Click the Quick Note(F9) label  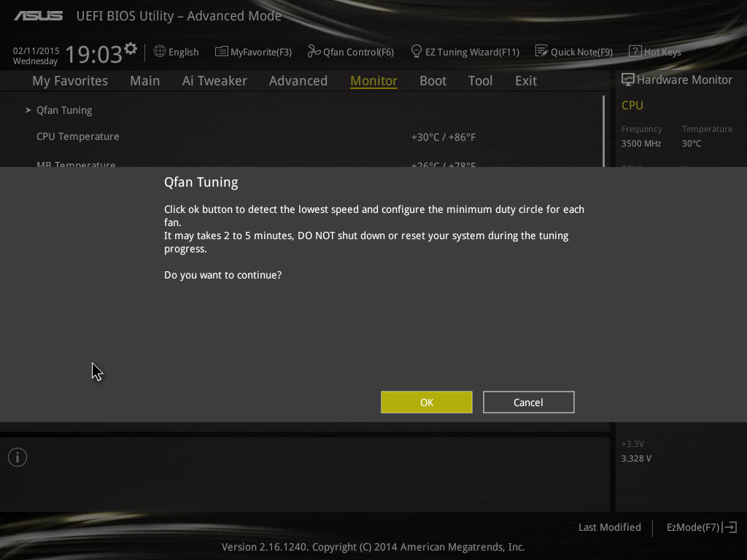pyautogui.click(x=581, y=52)
